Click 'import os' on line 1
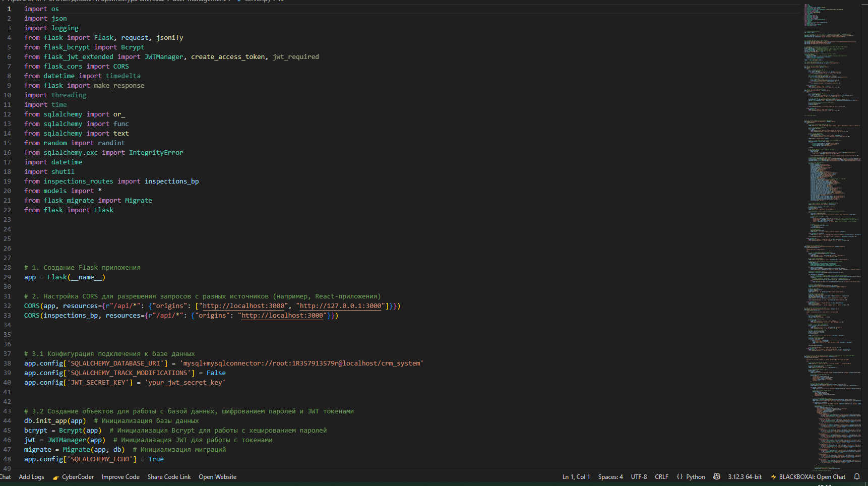The height and width of the screenshot is (486, 868). tap(41, 9)
